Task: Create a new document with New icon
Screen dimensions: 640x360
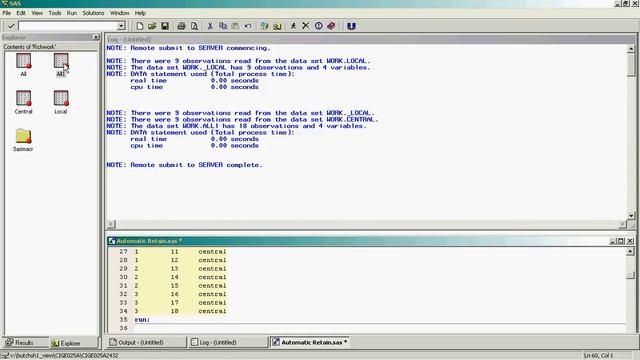Action: [x=140, y=26]
